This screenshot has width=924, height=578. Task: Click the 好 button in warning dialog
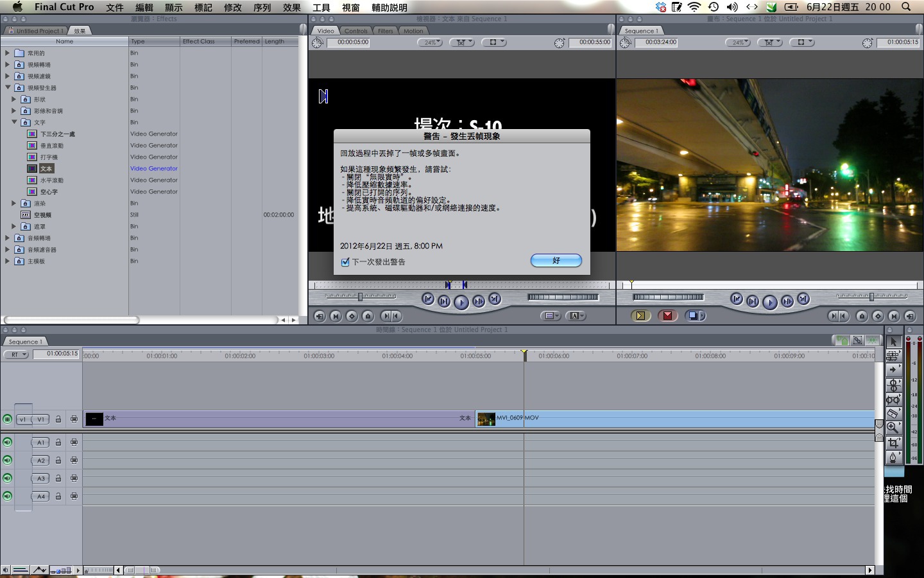click(556, 260)
